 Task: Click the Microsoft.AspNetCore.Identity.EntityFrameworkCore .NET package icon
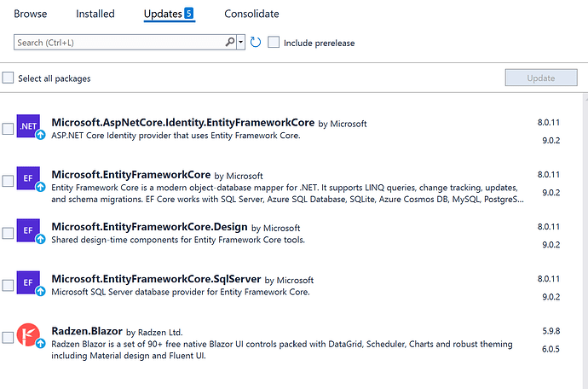click(x=28, y=126)
